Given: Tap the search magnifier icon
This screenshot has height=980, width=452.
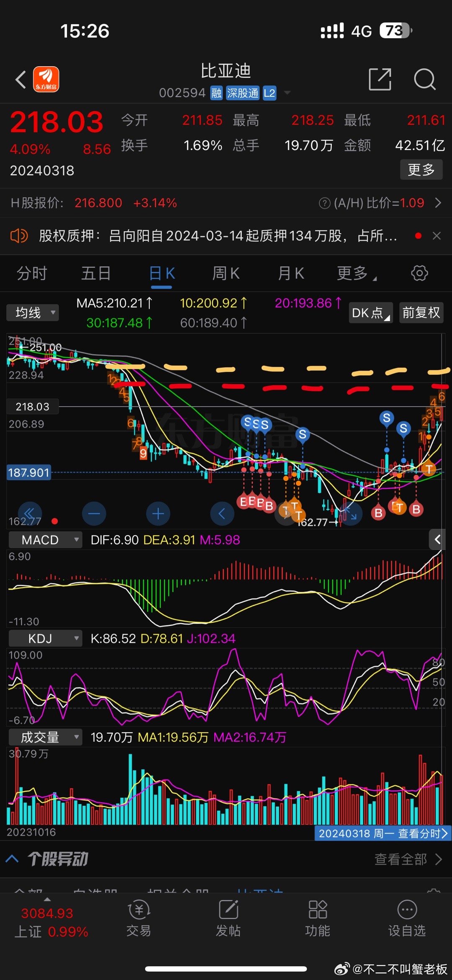Looking at the screenshot, I should (425, 79).
